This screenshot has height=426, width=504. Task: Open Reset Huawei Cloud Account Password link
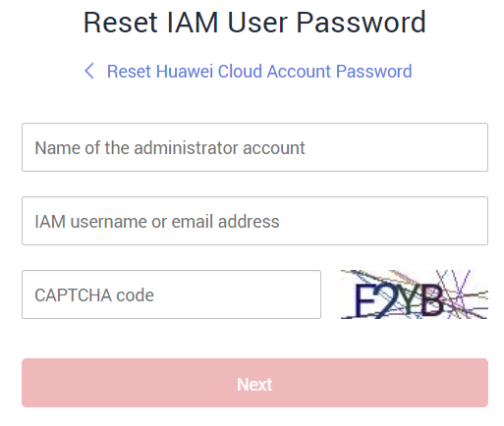[x=259, y=71]
